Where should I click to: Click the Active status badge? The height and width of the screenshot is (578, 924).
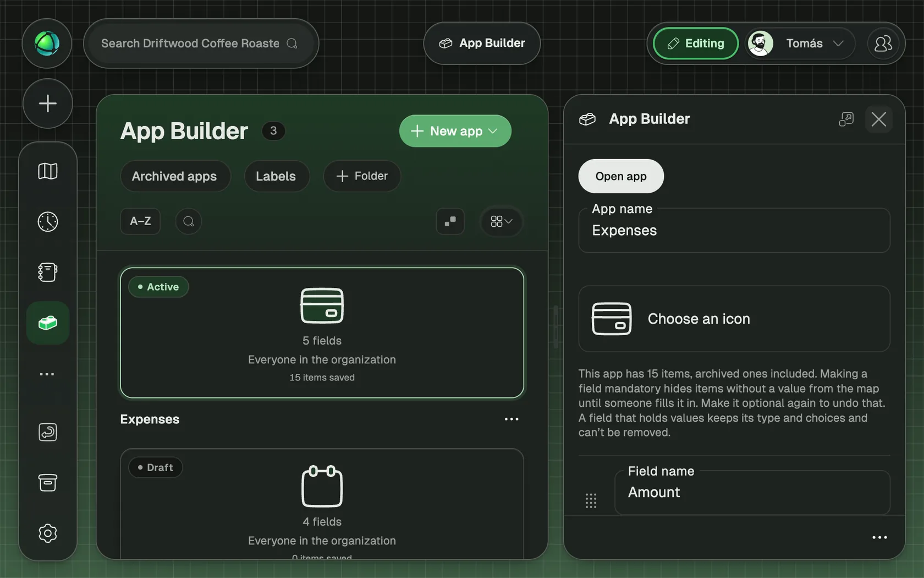(158, 287)
